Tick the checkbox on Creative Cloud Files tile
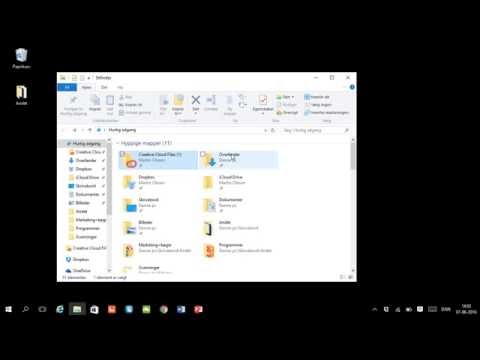 pyautogui.click(x=122, y=154)
